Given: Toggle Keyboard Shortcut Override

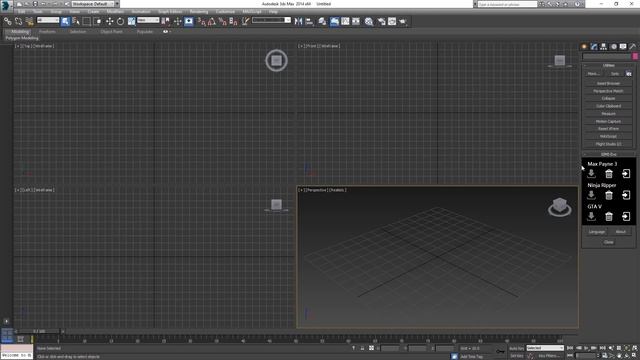Looking at the screenshot, I should (x=189, y=21).
